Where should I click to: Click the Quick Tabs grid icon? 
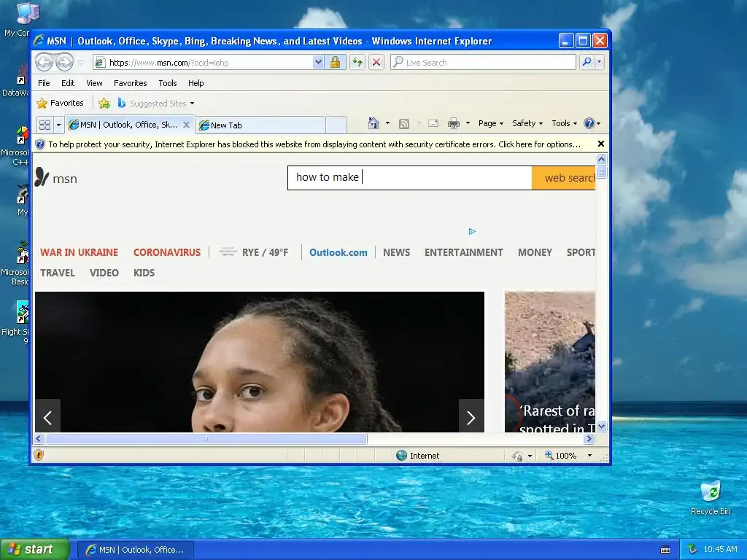tap(44, 125)
